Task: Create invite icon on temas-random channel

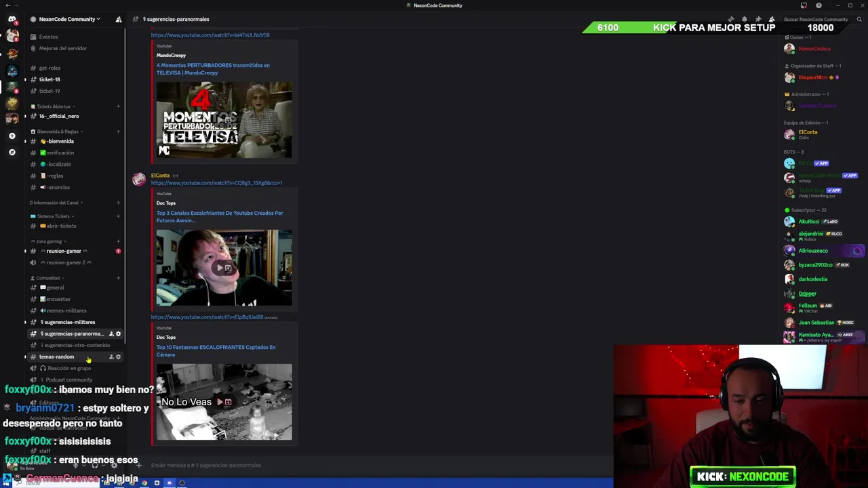Action: coord(111,357)
